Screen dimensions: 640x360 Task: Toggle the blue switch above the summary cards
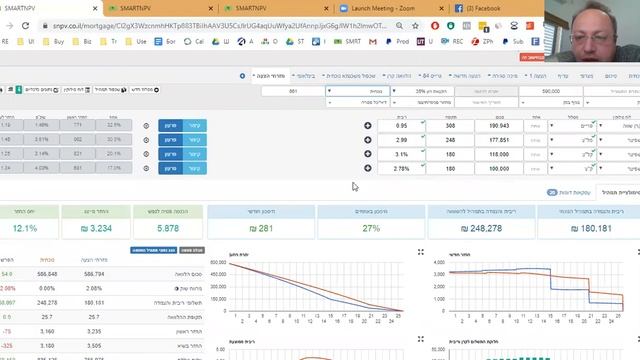coord(552,192)
